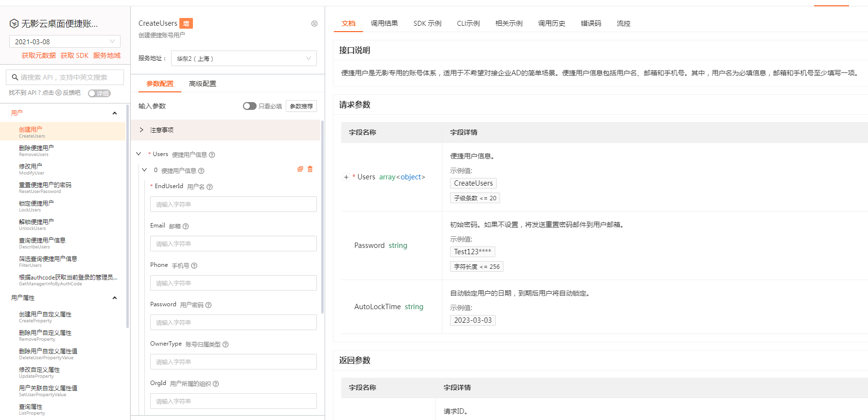
Task: Click the help icon next to Phone 手机号
Action: pos(194,265)
